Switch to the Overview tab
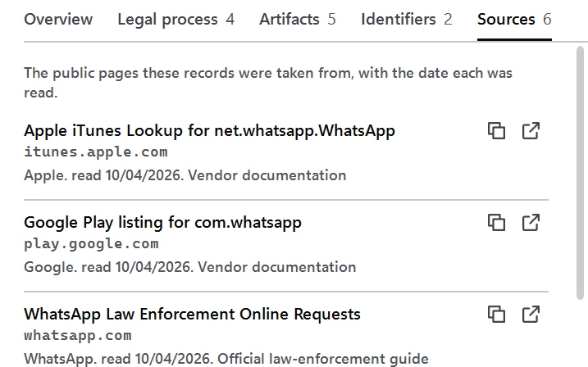Screen dimensions: 588x367 pyautogui.click(x=58, y=19)
